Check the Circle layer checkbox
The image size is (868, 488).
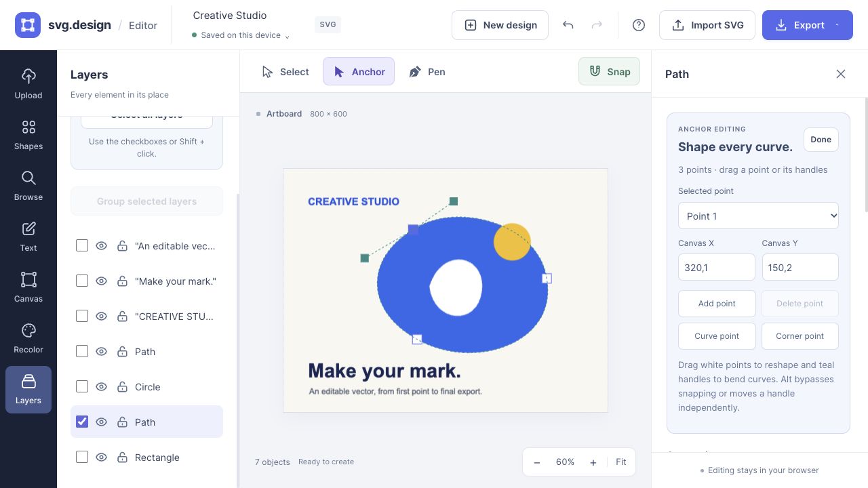click(x=82, y=386)
